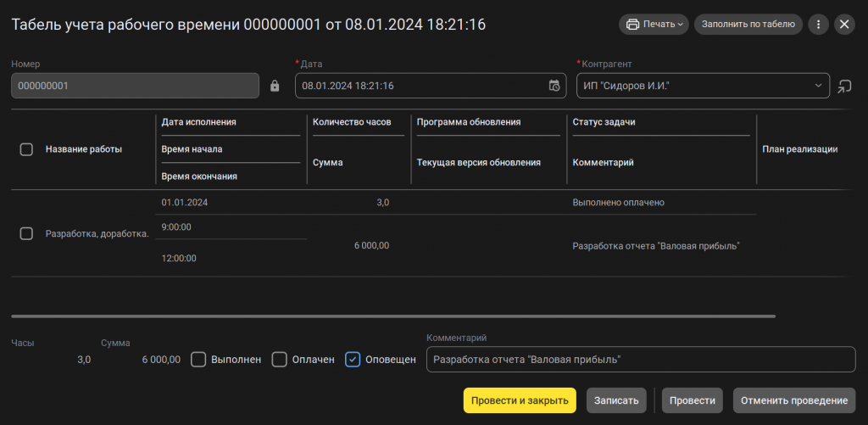The width and height of the screenshot is (868, 425).
Task: Click Время начала column header
Action: pos(192,149)
